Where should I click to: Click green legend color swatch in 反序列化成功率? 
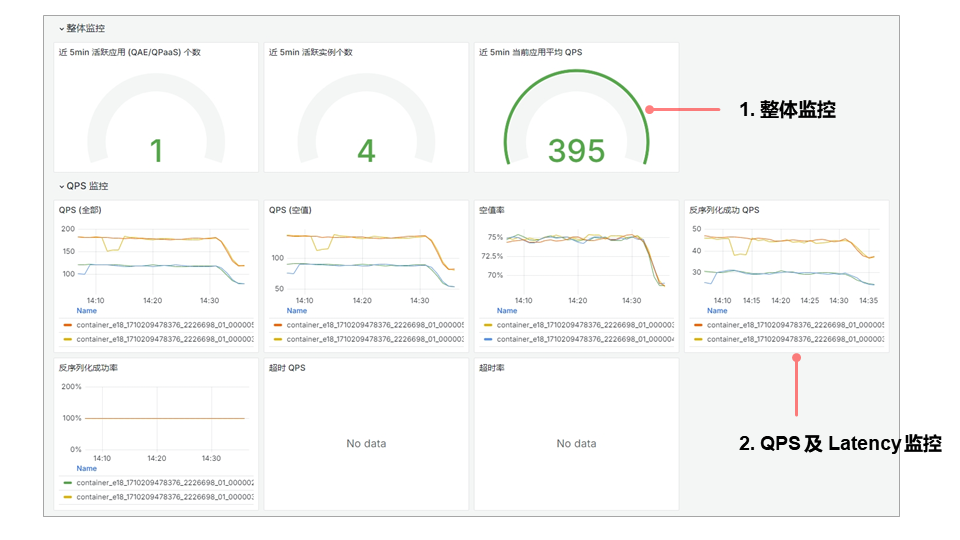tap(67, 482)
